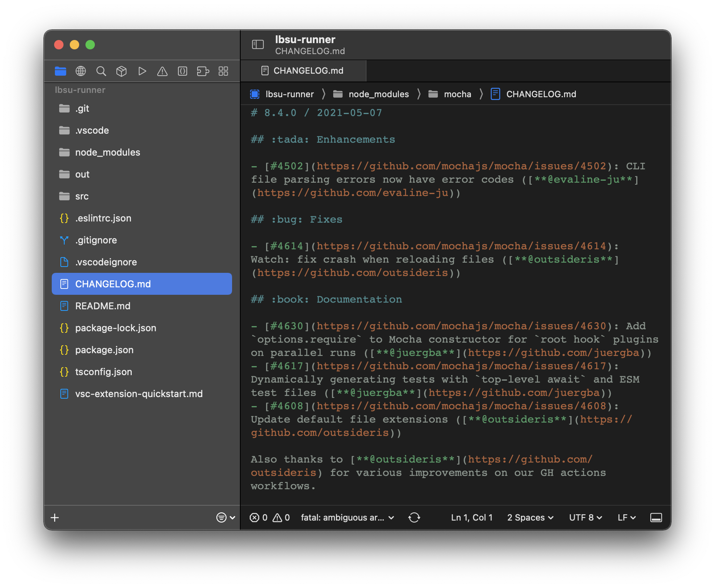Toggle the sidebar with the panel icon
The height and width of the screenshot is (588, 715).
(x=258, y=45)
